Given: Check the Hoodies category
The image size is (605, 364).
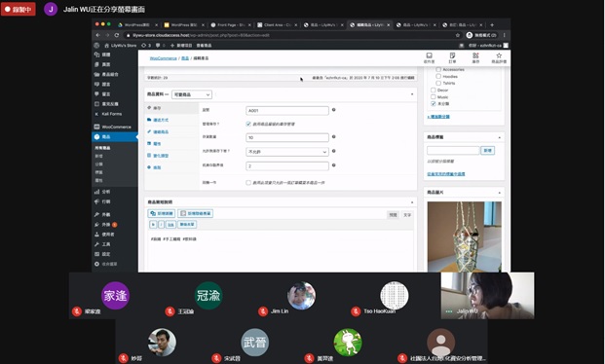Looking at the screenshot, I should 438,76.
